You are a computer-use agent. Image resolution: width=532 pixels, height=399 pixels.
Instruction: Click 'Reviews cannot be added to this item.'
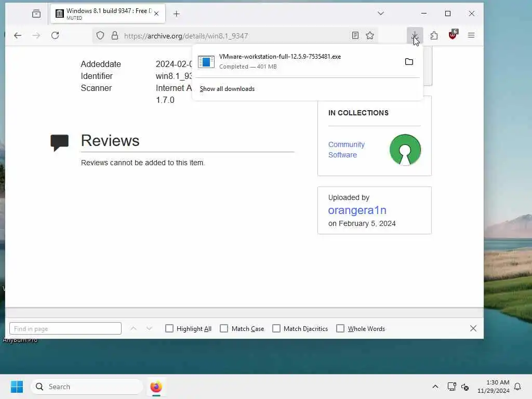143,163
